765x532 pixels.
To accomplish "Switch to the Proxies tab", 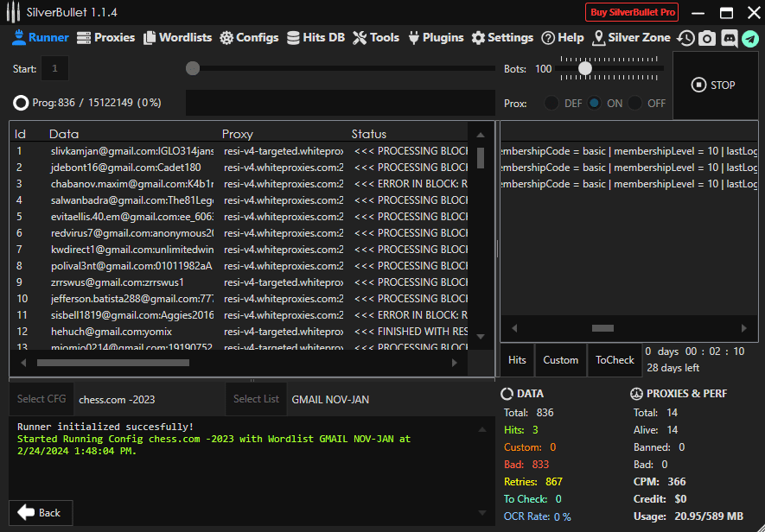I will point(106,38).
